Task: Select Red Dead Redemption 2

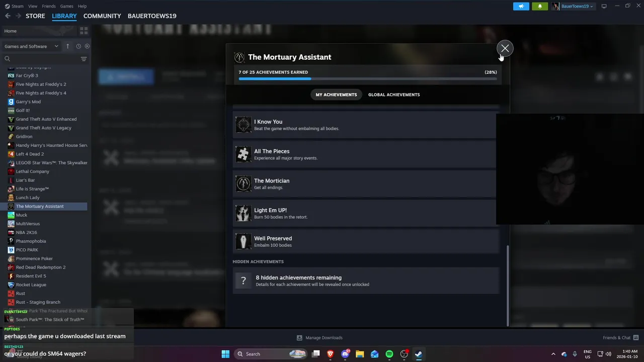Action: tap(37, 267)
